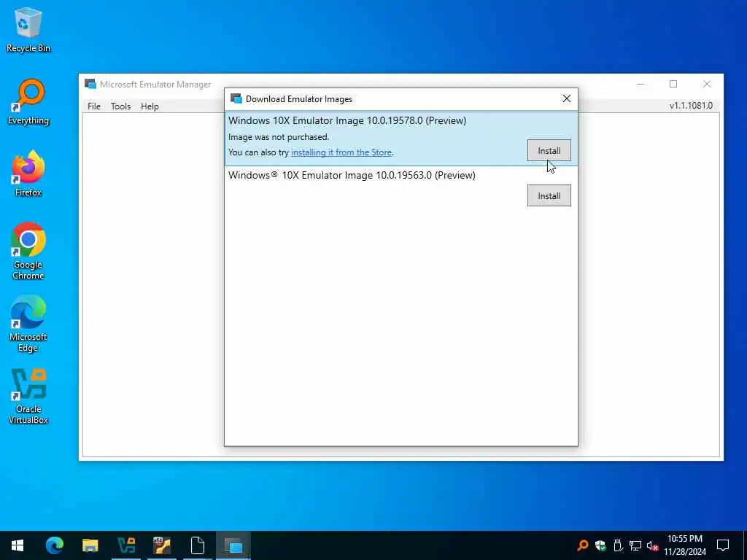This screenshot has width=747, height=560.
Task: Open the taskbar clock and date
Action: (x=684, y=545)
